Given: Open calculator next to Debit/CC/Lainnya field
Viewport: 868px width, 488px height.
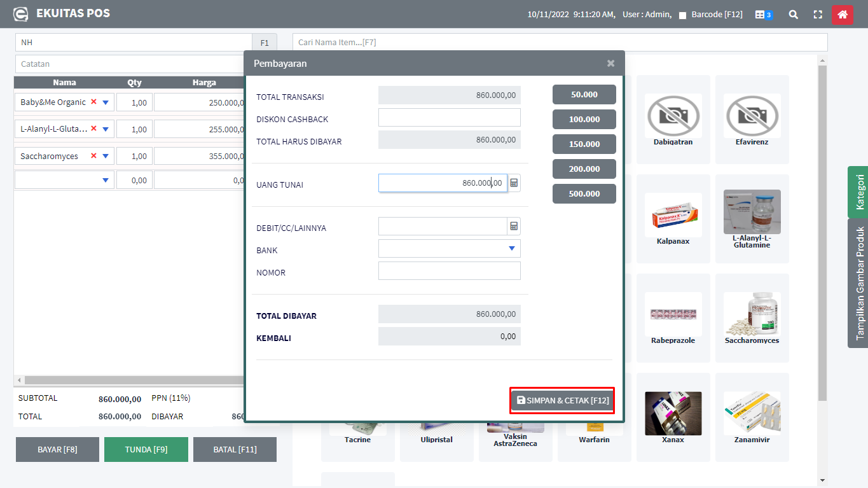Looking at the screenshot, I should click(514, 227).
